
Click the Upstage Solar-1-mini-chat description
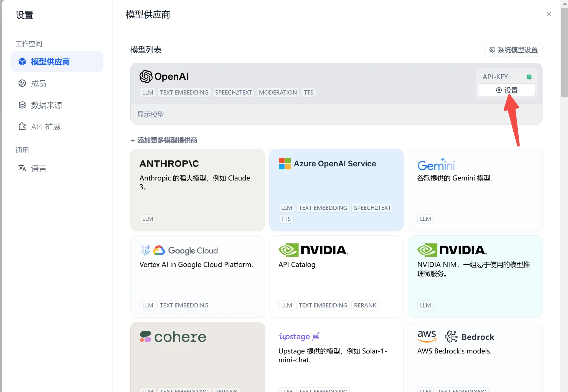tap(333, 355)
